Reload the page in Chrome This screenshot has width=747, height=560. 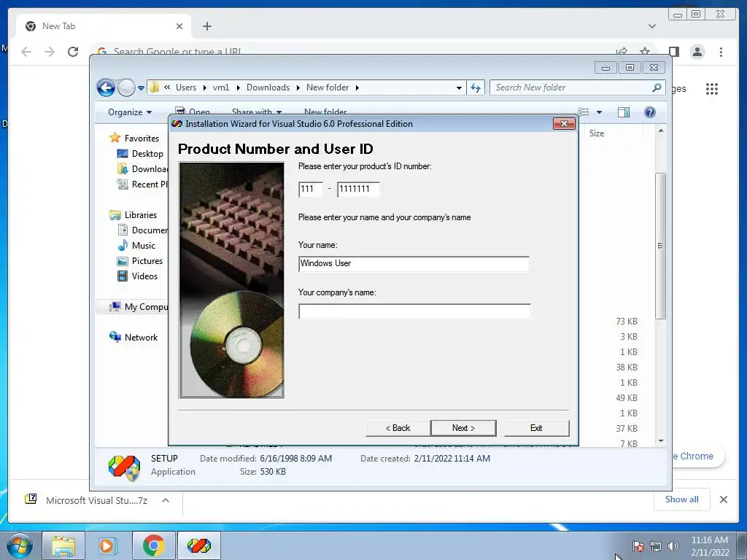(73, 52)
